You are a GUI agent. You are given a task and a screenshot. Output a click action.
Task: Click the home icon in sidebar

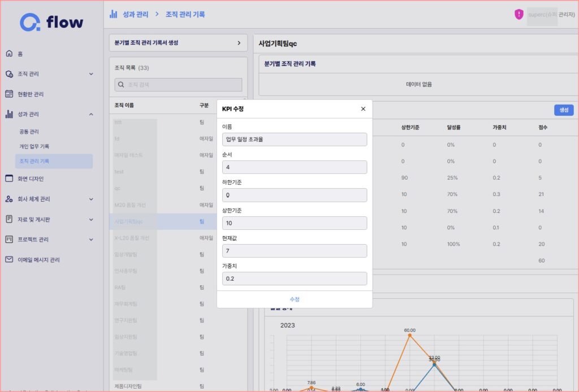point(9,54)
